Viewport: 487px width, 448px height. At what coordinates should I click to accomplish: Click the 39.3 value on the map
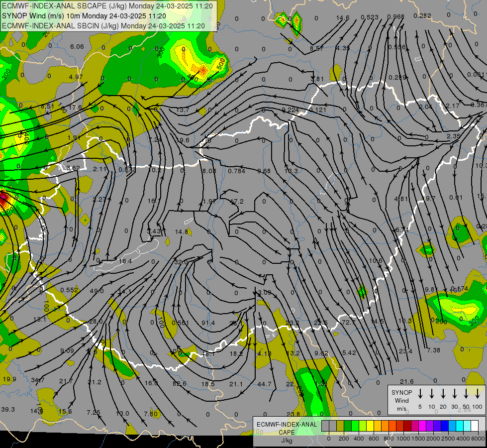tap(8, 409)
